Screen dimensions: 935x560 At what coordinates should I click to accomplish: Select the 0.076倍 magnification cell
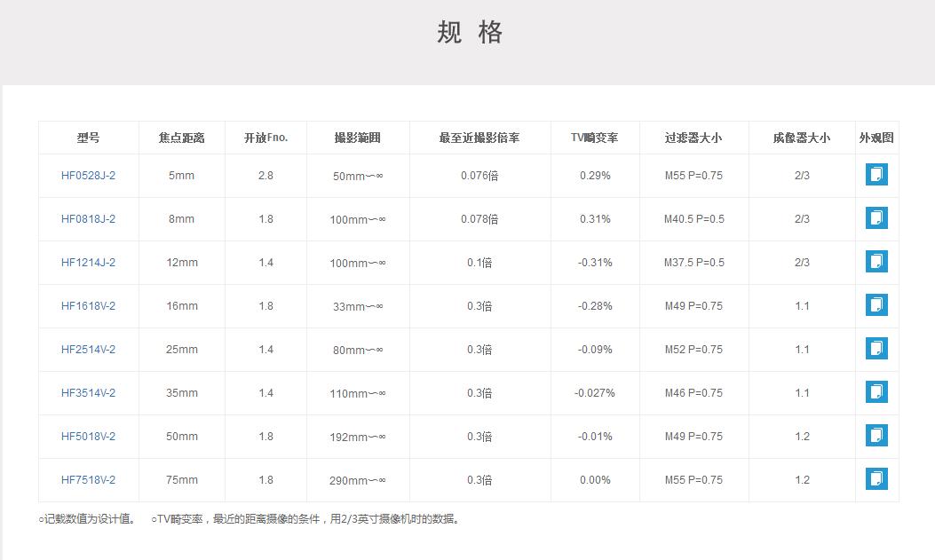click(479, 176)
